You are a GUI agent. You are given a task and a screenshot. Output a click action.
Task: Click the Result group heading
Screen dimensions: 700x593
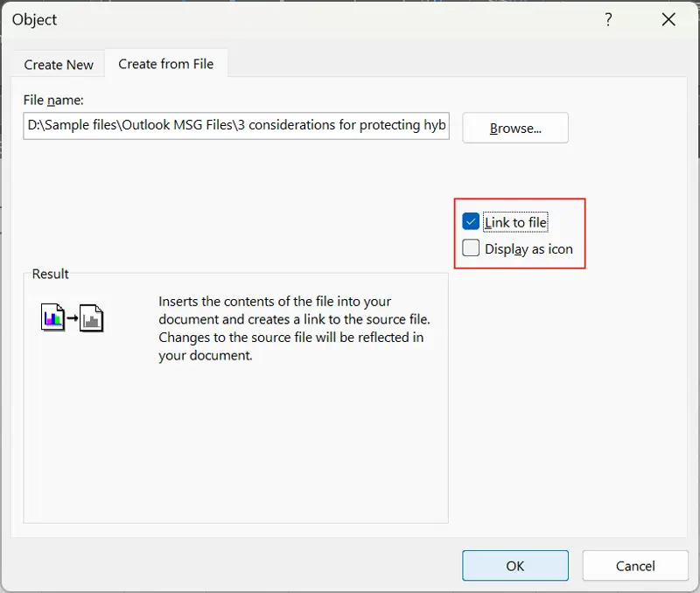[x=51, y=274]
